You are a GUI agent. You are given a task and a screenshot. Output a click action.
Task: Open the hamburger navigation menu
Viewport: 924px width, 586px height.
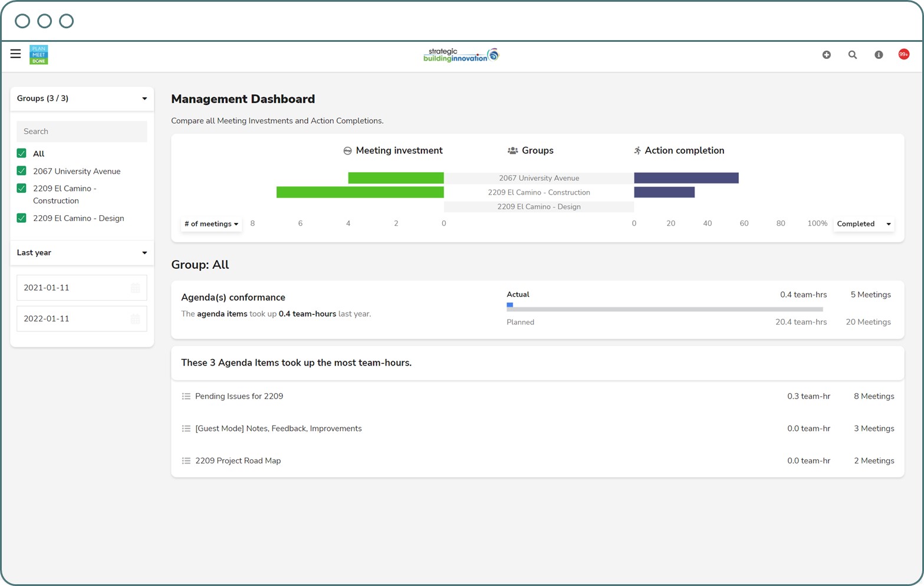16,54
